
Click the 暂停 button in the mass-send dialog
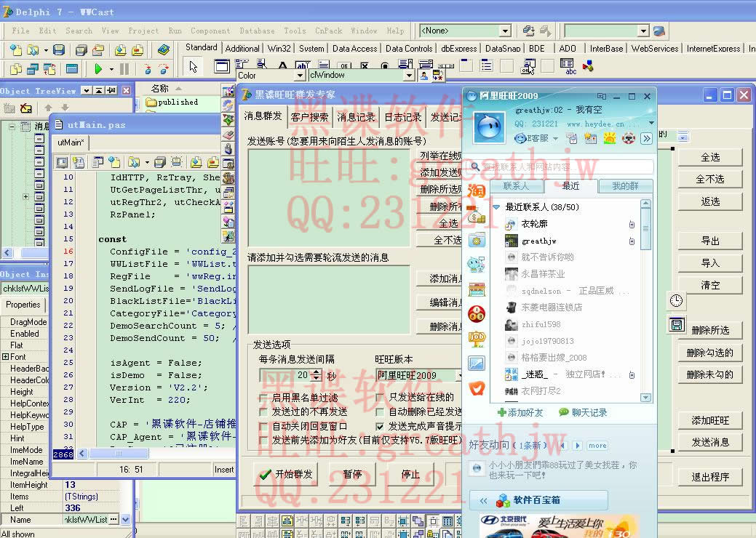pyautogui.click(x=352, y=475)
